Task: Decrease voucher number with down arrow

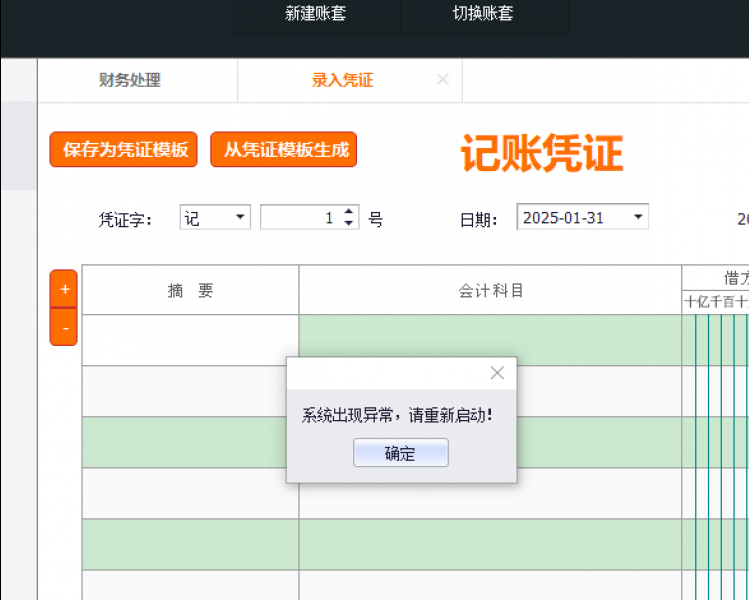Action: tap(349, 224)
